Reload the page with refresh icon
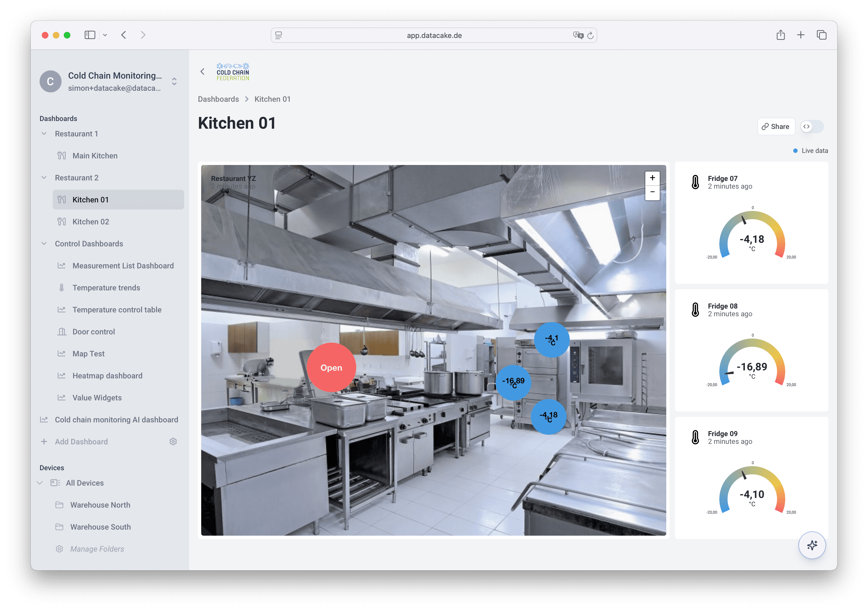This screenshot has height=611, width=868. (x=590, y=35)
